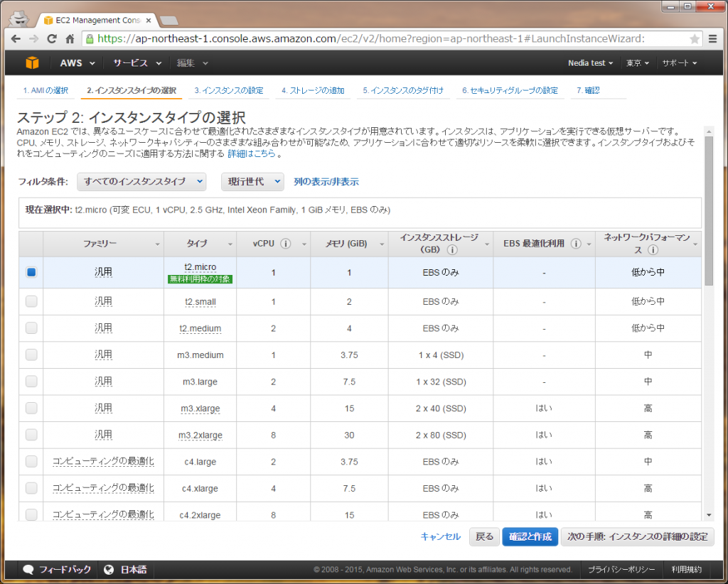Click EBS optimized info icon

(576, 244)
